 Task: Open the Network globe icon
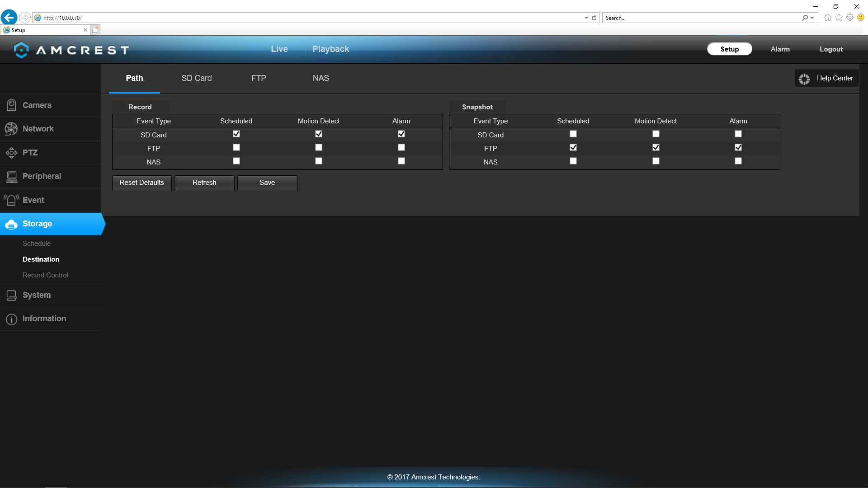coord(11,129)
